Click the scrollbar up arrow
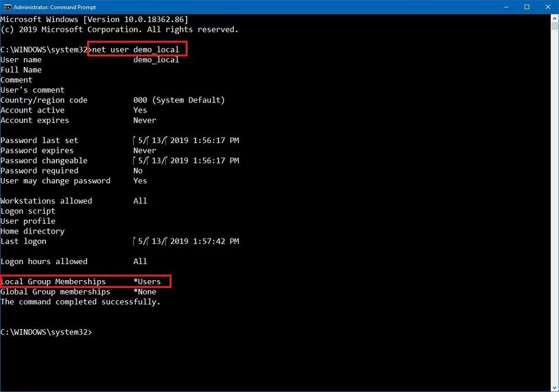The image size is (559, 392). pyautogui.click(x=554, y=18)
